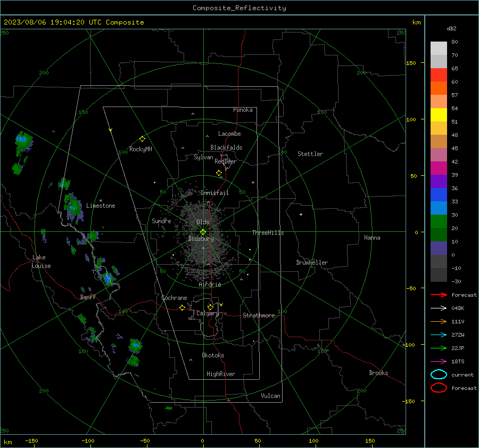
Task: Click the Stettler town label
Action: point(310,154)
